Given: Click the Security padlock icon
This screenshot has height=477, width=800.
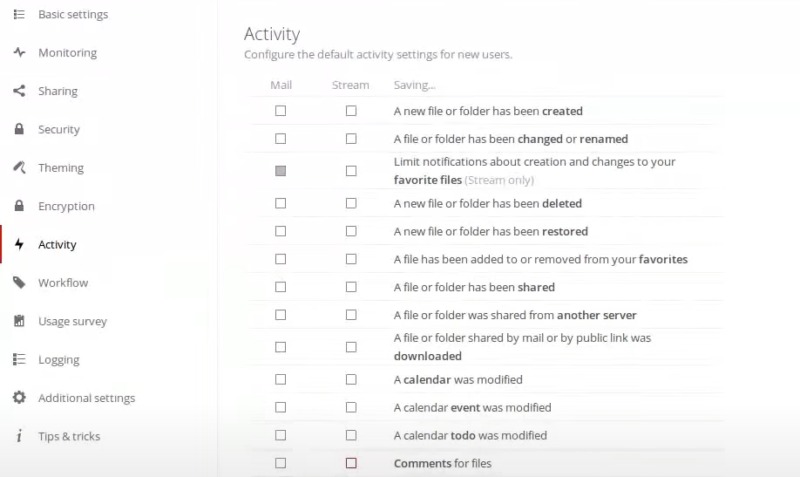Looking at the screenshot, I should tap(19, 130).
